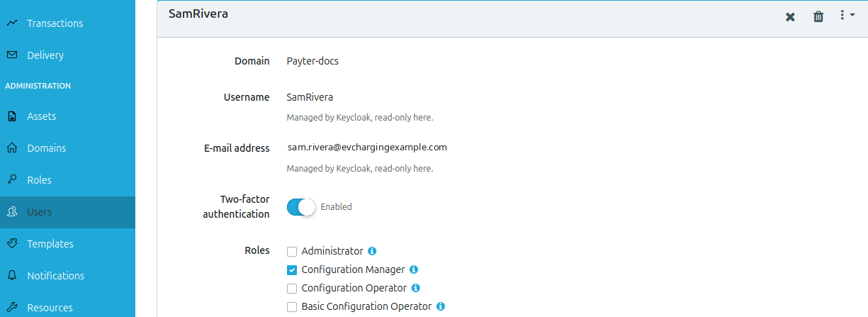Viewport: 868px width, 317px height.
Task: Click the Transactions chart icon in sidebar
Action: tap(12, 23)
